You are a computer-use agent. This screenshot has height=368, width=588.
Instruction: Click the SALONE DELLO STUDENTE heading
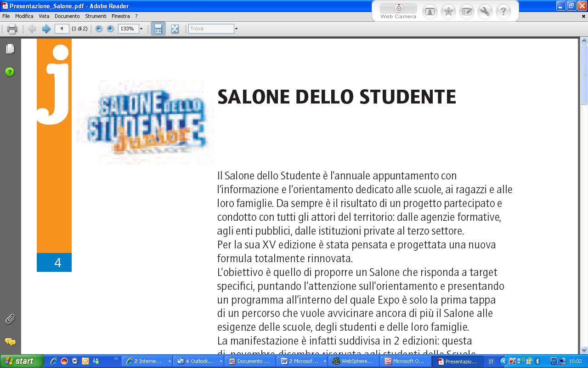[336, 97]
